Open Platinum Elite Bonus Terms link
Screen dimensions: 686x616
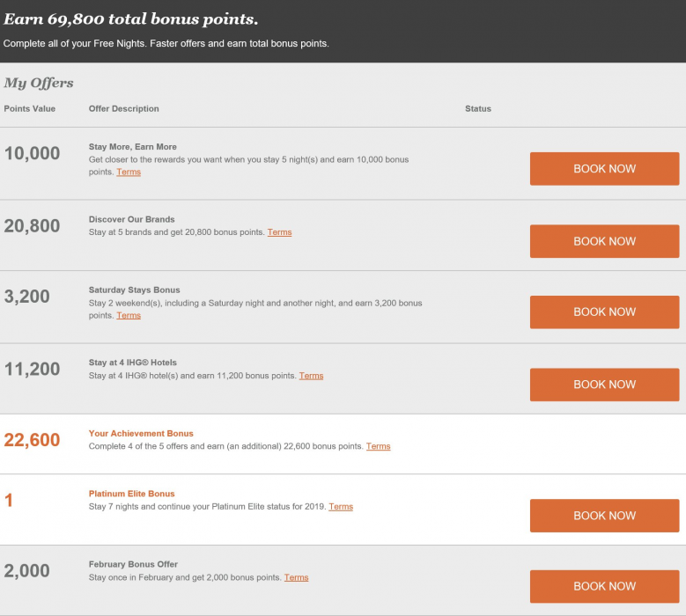point(341,507)
